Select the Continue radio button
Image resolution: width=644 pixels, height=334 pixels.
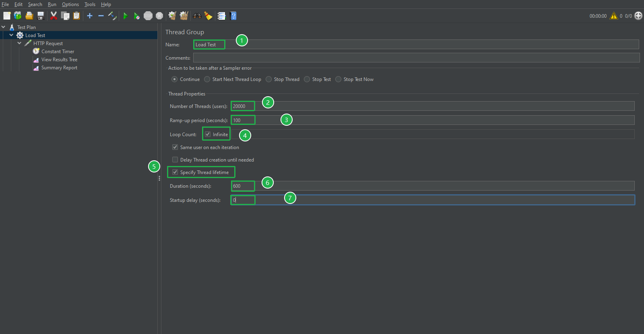(x=174, y=79)
